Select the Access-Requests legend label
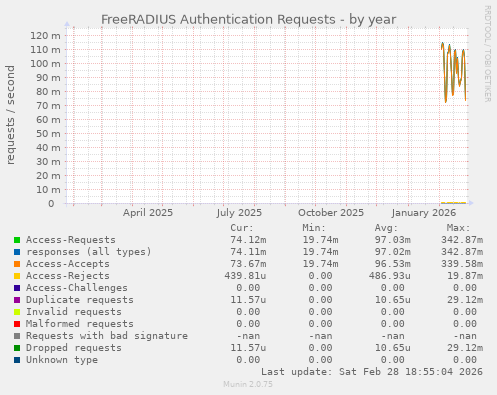 tap(71, 240)
